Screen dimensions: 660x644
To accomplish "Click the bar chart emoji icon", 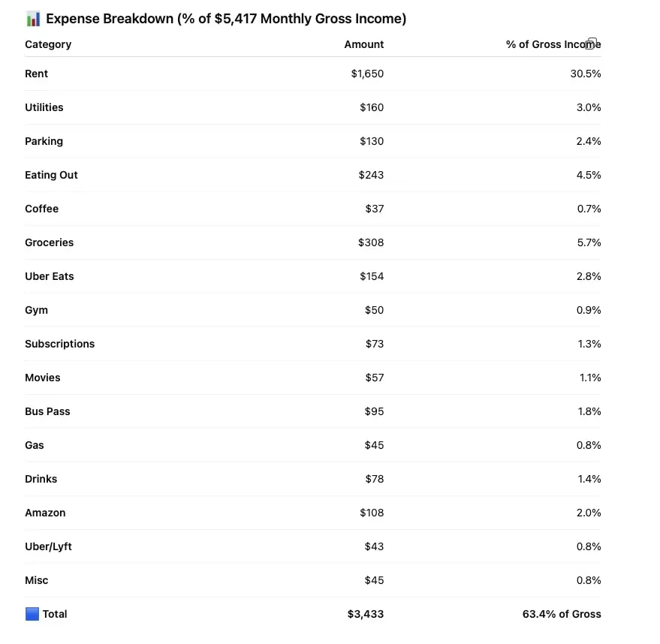I will pyautogui.click(x=33, y=19).
